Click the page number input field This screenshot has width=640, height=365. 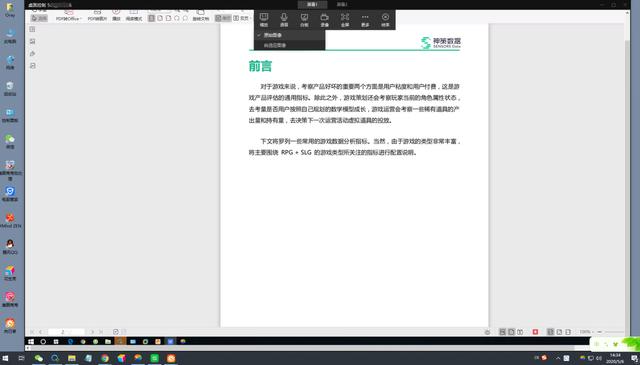tap(66, 332)
